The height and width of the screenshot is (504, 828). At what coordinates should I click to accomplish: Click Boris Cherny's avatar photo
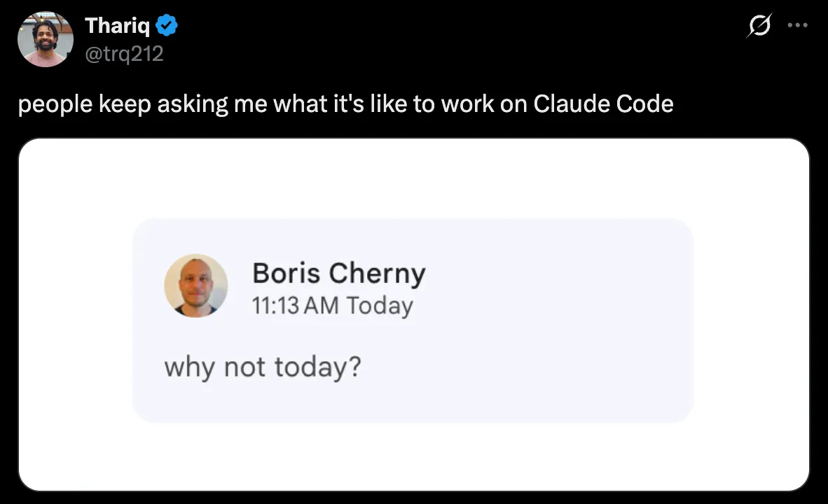pos(196,286)
